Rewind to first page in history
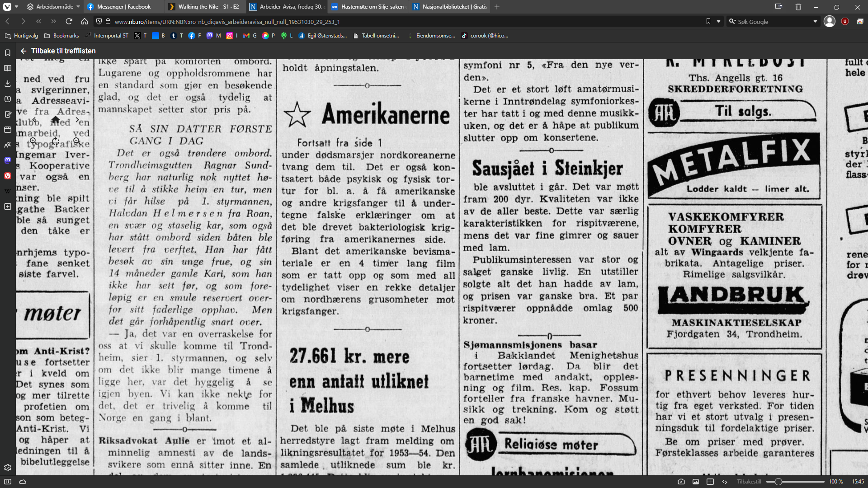The height and width of the screenshot is (488, 868). [38, 21]
